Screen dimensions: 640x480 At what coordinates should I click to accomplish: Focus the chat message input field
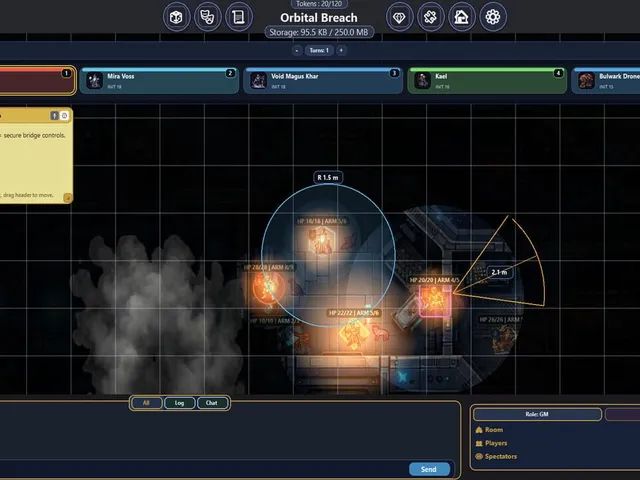click(x=204, y=469)
